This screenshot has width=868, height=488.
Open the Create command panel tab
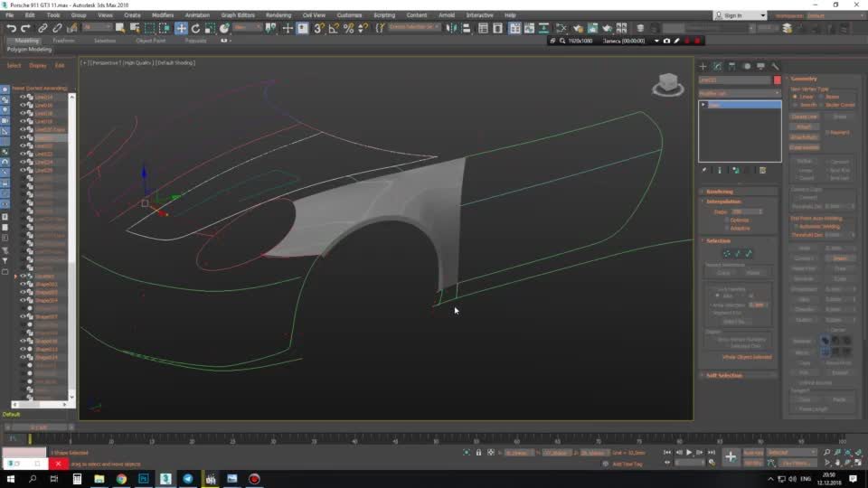point(703,66)
